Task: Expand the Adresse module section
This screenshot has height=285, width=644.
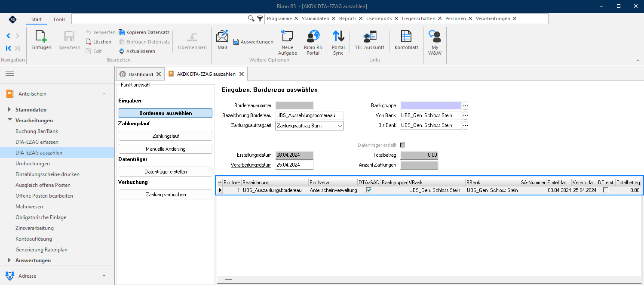Action: [104, 276]
